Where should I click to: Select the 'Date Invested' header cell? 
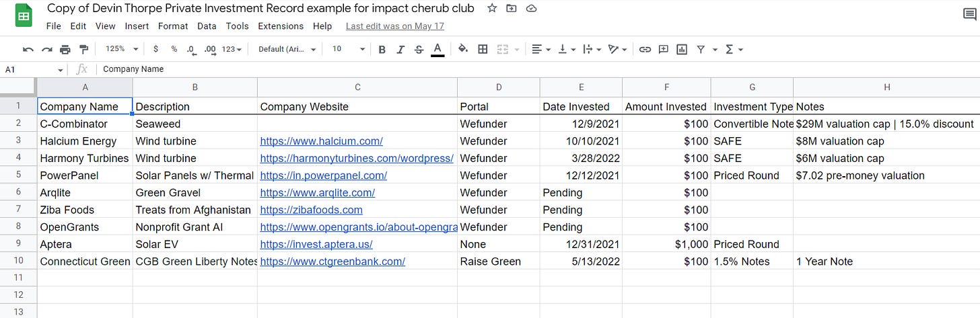581,106
